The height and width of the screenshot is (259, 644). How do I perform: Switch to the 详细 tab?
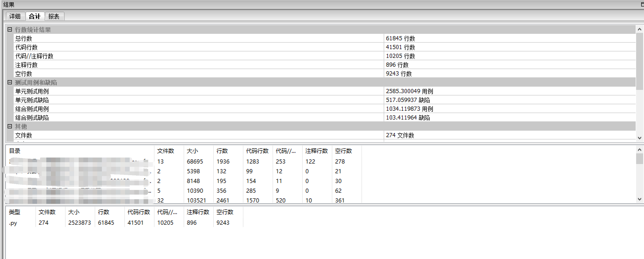tap(15, 16)
